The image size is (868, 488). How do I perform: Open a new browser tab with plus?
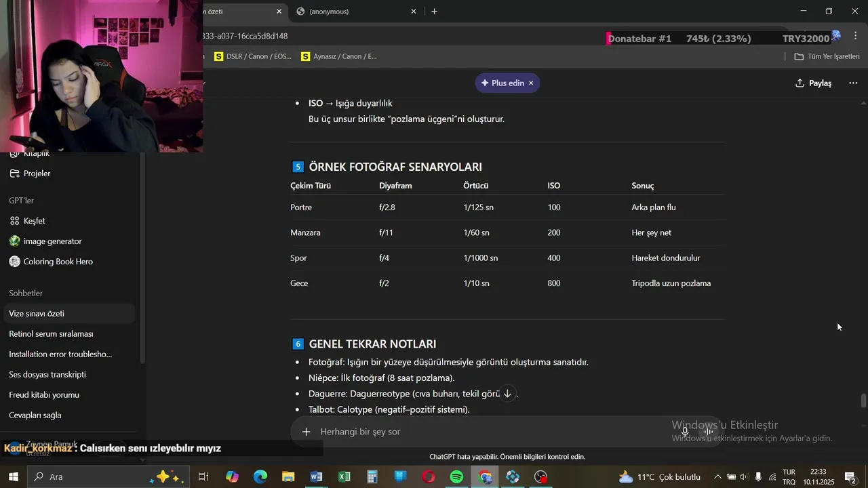pos(434,12)
